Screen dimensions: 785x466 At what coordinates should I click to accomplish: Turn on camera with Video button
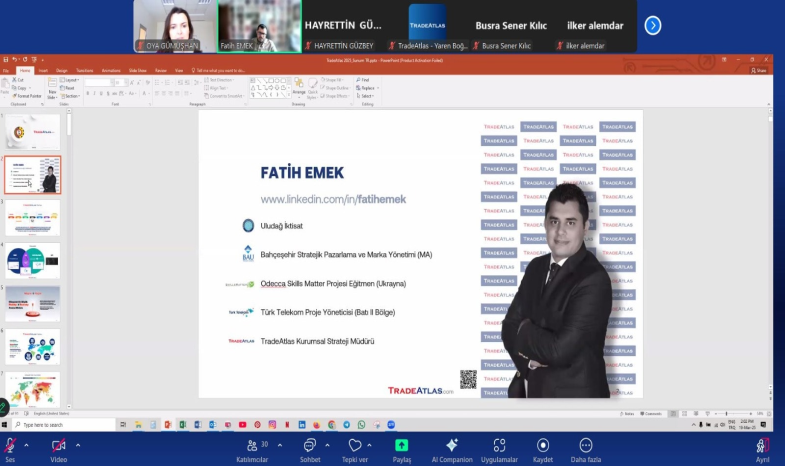pos(59,445)
